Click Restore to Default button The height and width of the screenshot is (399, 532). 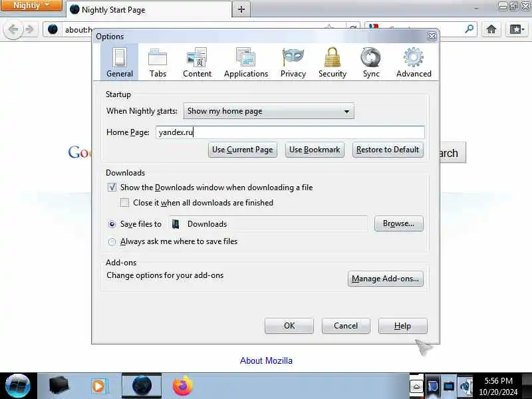click(x=388, y=150)
